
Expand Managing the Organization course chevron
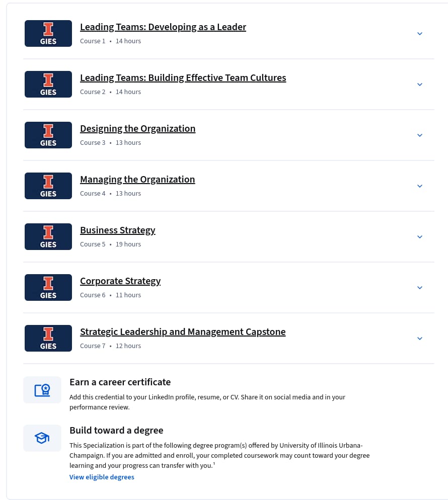pos(420,186)
